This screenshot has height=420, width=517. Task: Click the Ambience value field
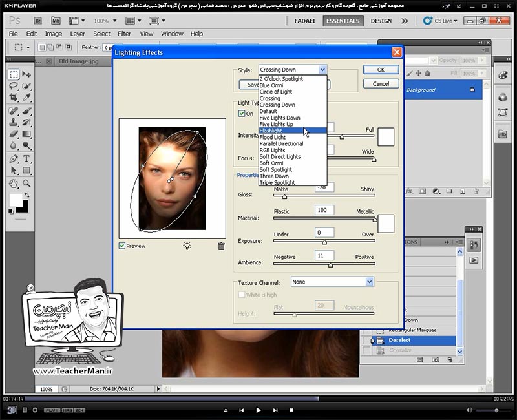[324, 255]
